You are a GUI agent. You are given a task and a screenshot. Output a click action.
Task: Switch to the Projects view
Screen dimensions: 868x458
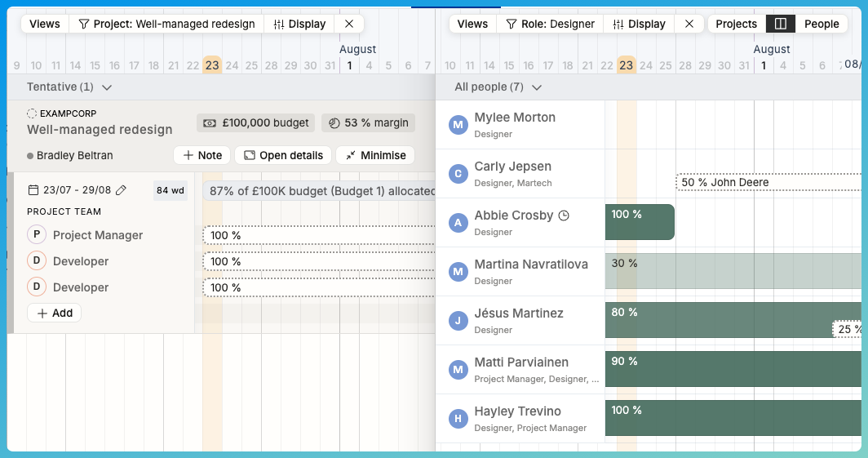(x=736, y=24)
